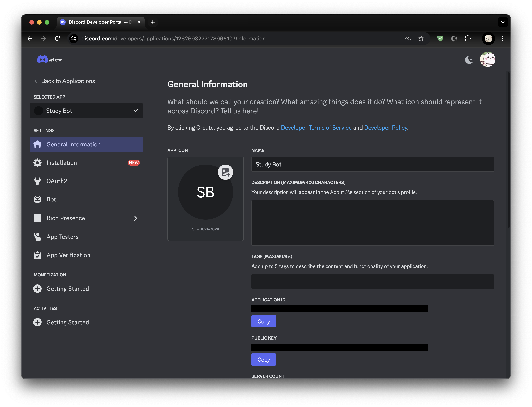Viewport: 532px width, 407px height.
Task: Click the Rich Presence document icon
Action: click(x=37, y=218)
